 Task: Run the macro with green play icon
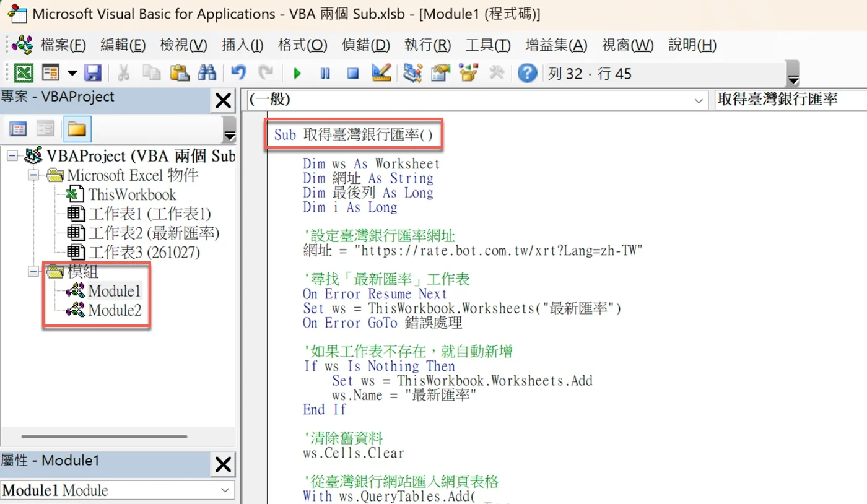297,74
